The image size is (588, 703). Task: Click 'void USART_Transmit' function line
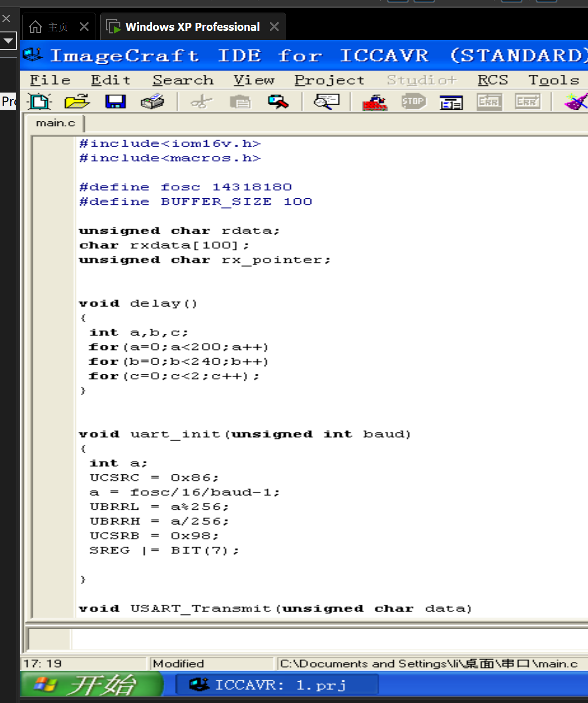click(276, 608)
